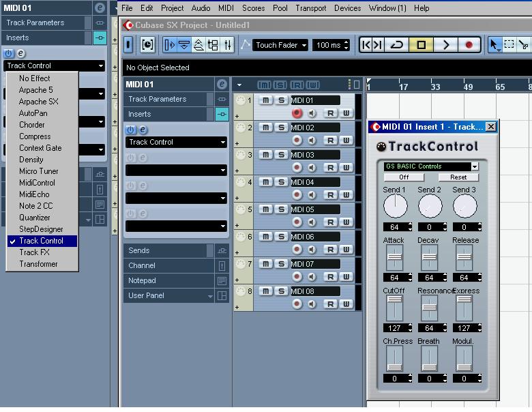The height and width of the screenshot is (412, 532).
Task: Click the Stop button in transport toolbar
Action: pyautogui.click(x=421, y=45)
